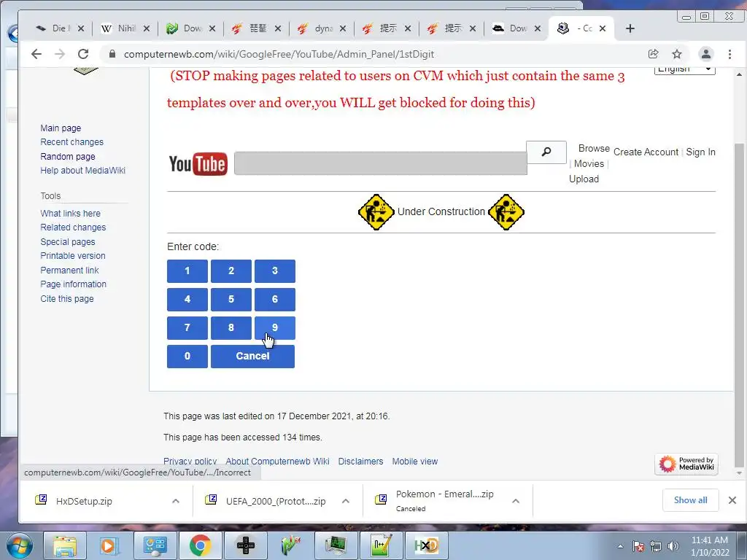This screenshot has width=747, height=560.
Task: Click the browser forward arrow
Action: [x=60, y=54]
